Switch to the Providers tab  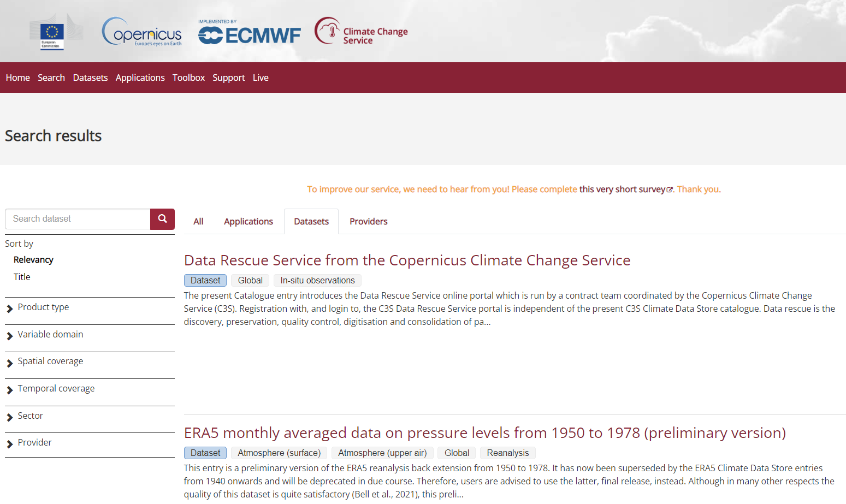point(369,222)
